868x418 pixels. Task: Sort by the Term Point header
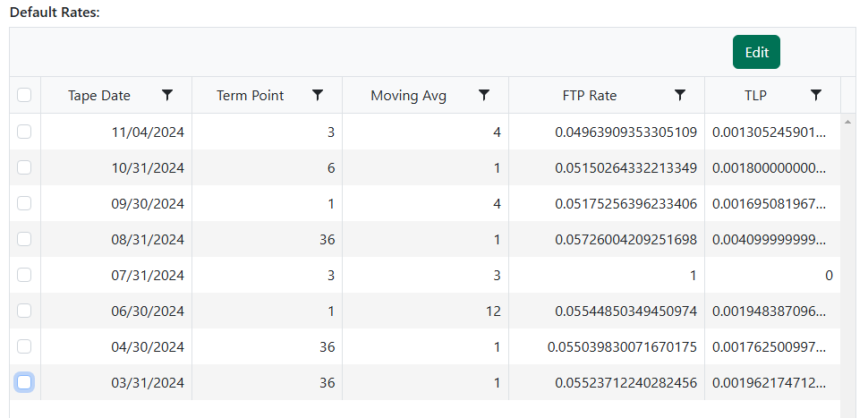(251, 96)
